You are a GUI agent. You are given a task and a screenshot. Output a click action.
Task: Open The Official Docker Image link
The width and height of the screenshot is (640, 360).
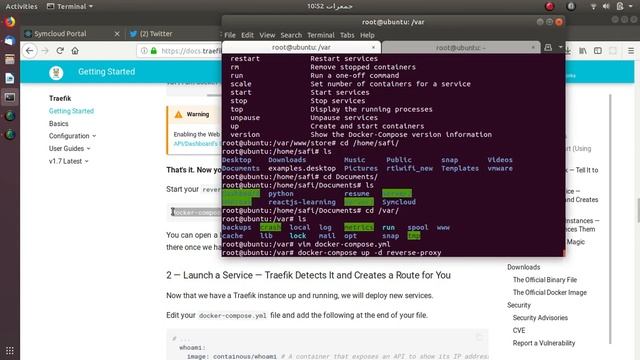tap(550, 293)
